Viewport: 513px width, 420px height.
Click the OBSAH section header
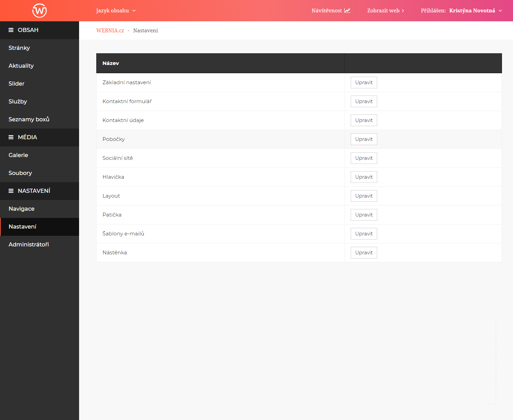[x=40, y=30]
